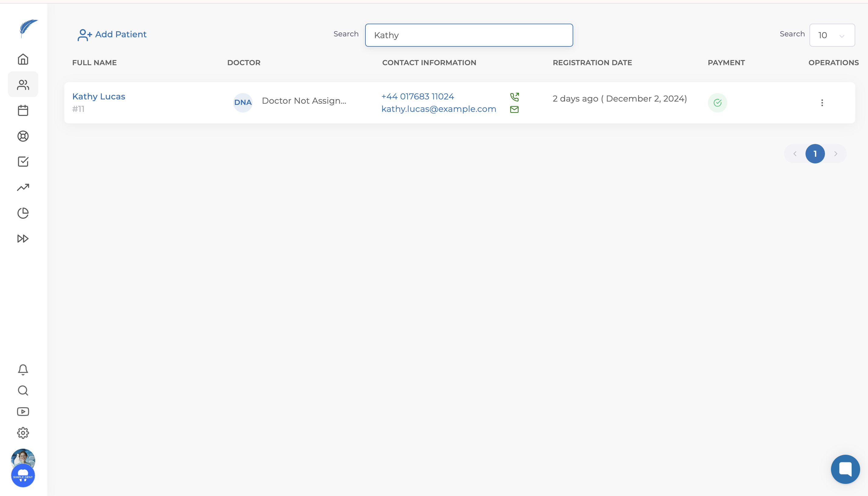Image resolution: width=868 pixels, height=496 pixels.
Task: Expand the rows-per-page dropdown showing 10
Action: 832,35
